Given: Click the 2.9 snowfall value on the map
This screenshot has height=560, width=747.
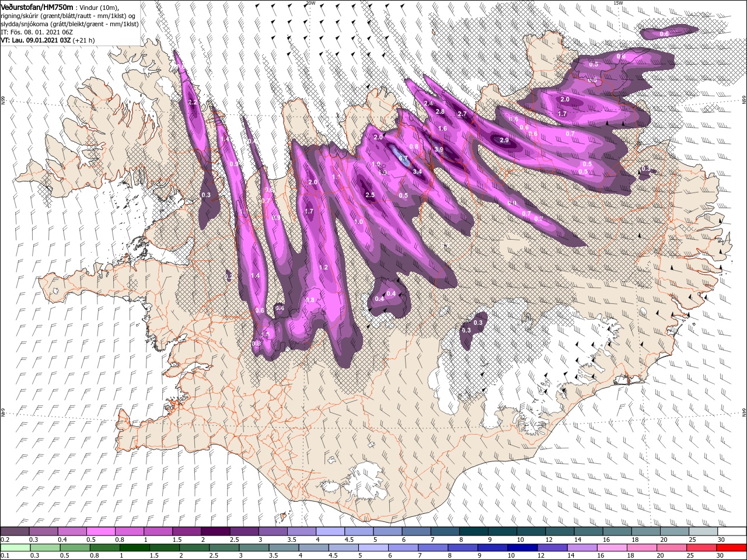Looking at the screenshot, I should pyautogui.click(x=504, y=141).
